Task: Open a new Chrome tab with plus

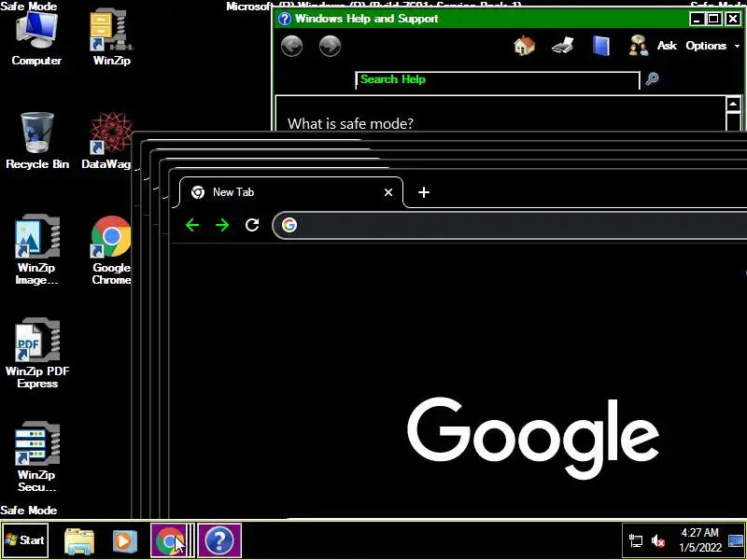Action: click(x=424, y=192)
